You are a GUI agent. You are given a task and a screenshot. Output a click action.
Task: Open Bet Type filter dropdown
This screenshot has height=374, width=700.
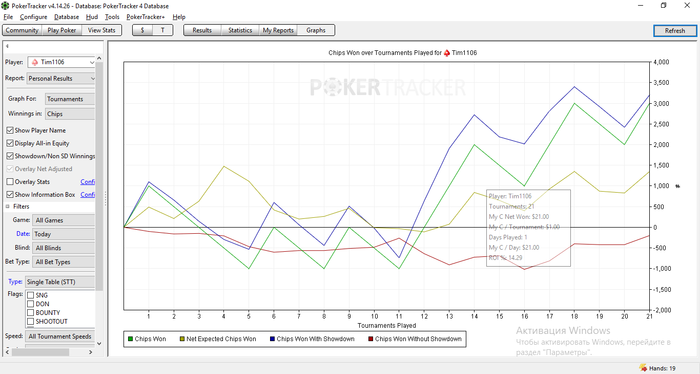point(63,262)
